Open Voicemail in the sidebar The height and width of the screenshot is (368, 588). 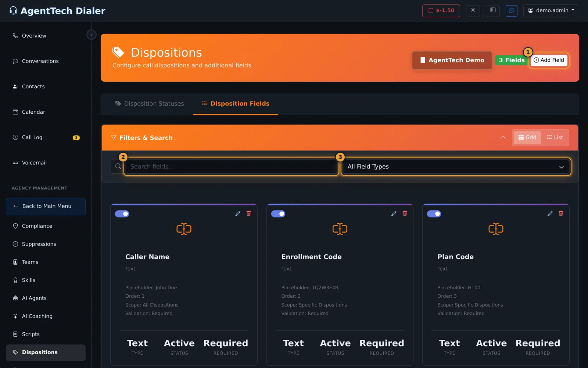pyautogui.click(x=46, y=163)
